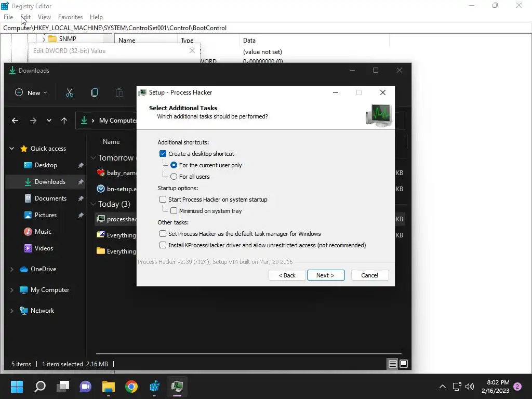Image resolution: width=532 pixels, height=399 pixels.
Task: Click the Paste icon in Downloads toolbar
Action: (119, 92)
